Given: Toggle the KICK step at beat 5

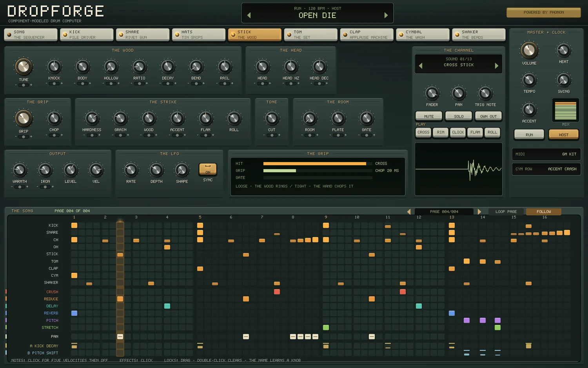Looking at the screenshot, I should [x=200, y=225].
